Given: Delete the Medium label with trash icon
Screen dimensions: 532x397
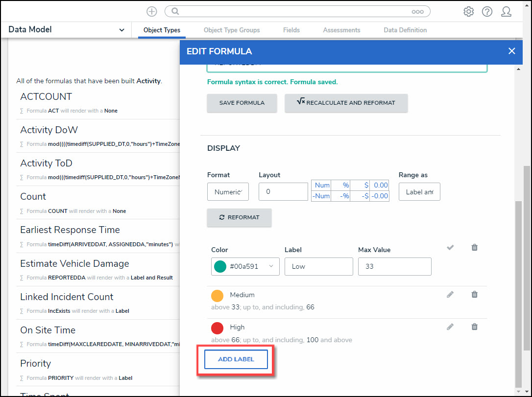Looking at the screenshot, I should (x=474, y=295).
